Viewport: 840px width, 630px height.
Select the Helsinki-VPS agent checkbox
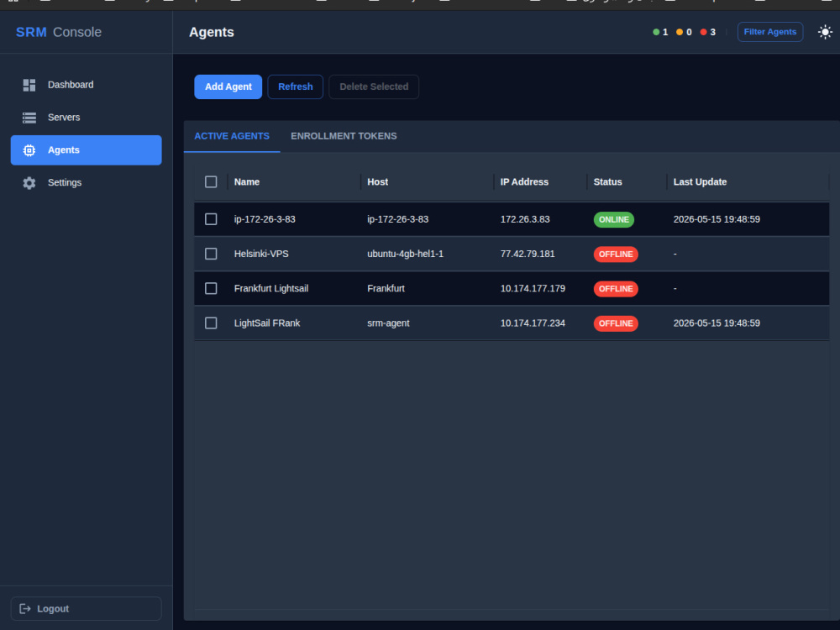(x=211, y=254)
